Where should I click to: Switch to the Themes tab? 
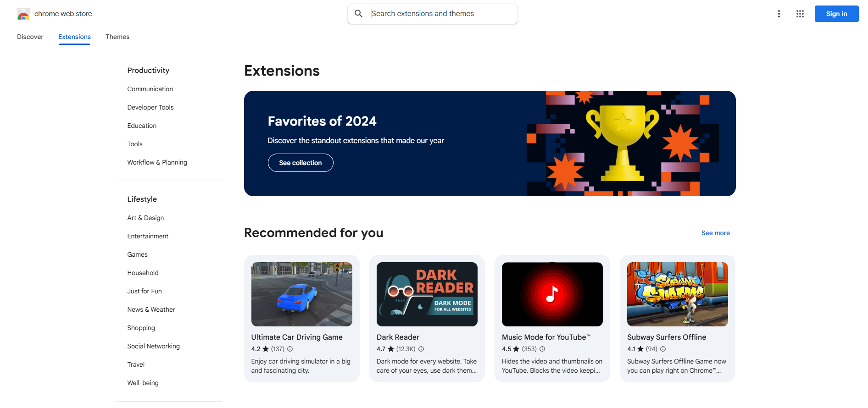click(x=117, y=37)
